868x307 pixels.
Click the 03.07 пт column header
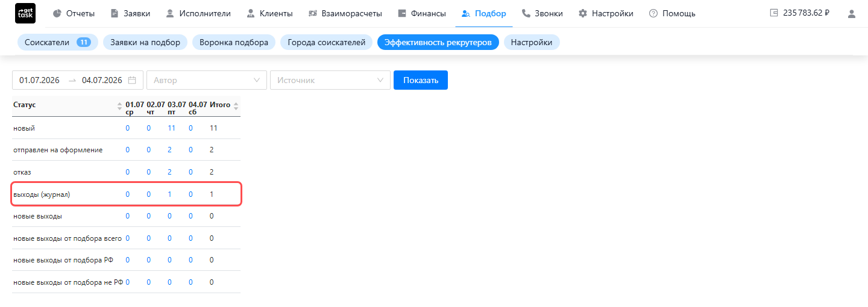(177, 108)
